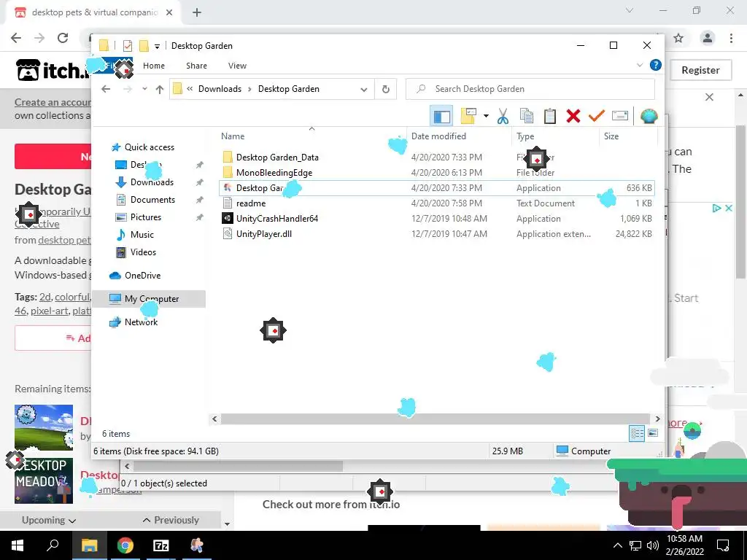Screen dimensions: 747x560
Task: Open the Home ribbon tab
Action: 154,66
